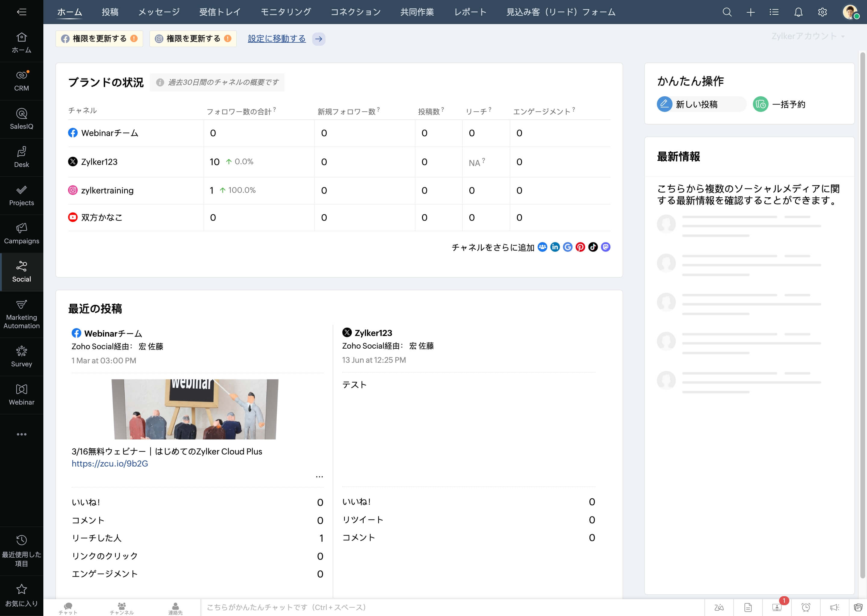The width and height of the screenshot is (867, 616).
Task: Add a Pinterest channel
Action: coord(580,247)
